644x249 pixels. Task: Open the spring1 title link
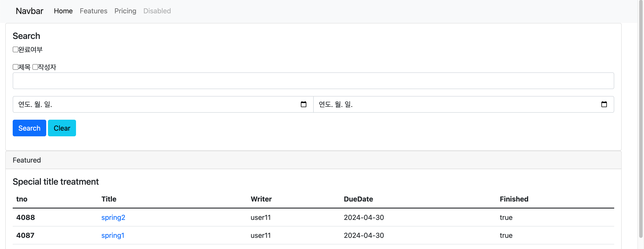click(x=113, y=235)
